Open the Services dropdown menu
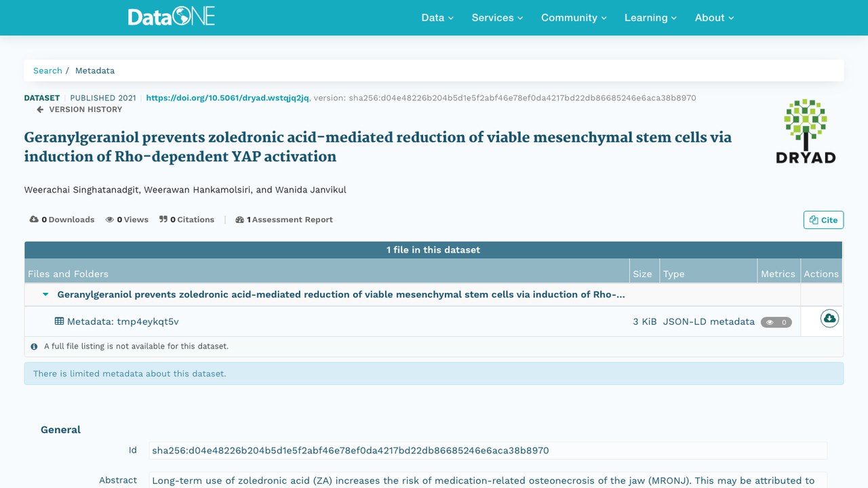Image resolution: width=868 pixels, height=488 pixels. pos(497,18)
